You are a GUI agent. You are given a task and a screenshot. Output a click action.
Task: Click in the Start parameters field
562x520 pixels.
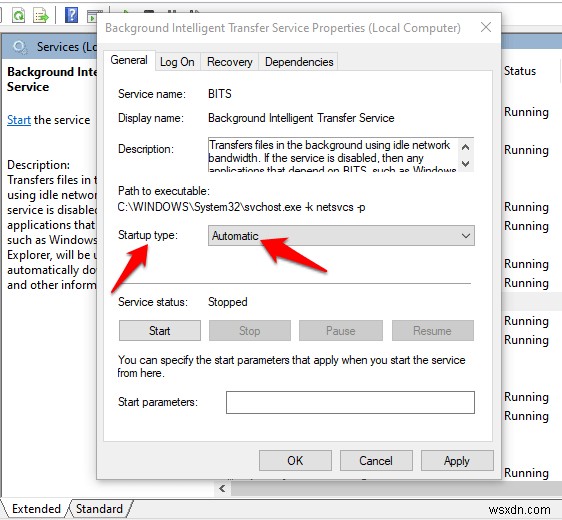click(350, 402)
